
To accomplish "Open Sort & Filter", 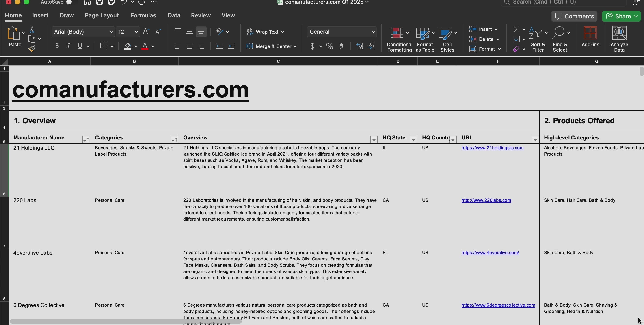I will 538,39.
